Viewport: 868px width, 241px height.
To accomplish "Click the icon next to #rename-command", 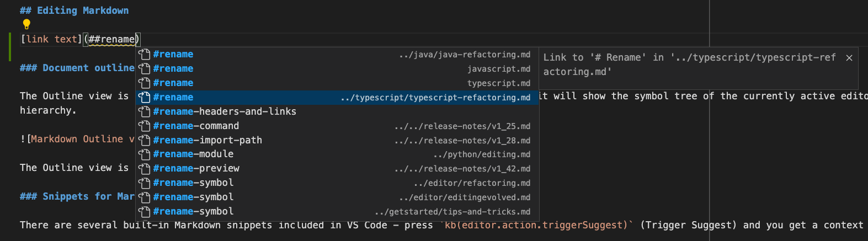I will 145,126.
